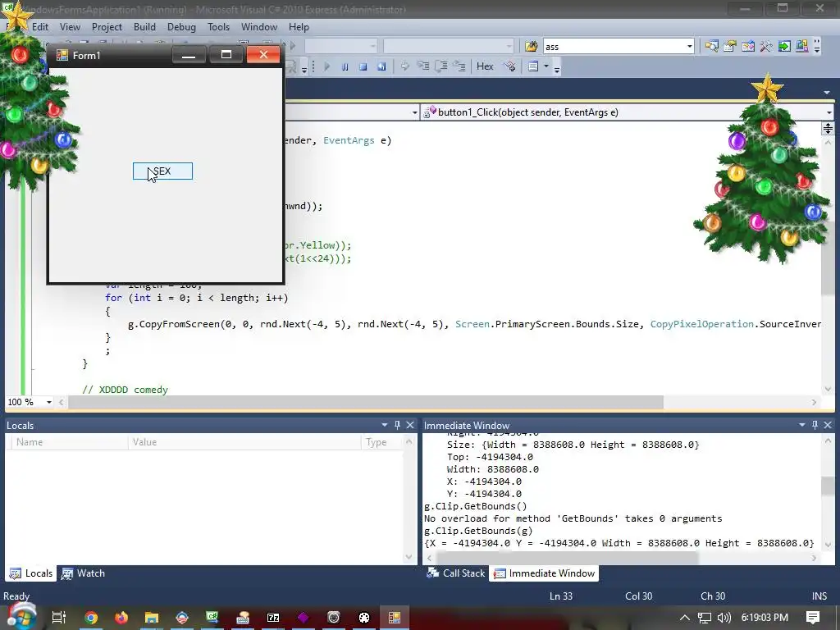This screenshot has height=630, width=840.
Task: Open Immediate Window position dropdown
Action: [x=802, y=425]
